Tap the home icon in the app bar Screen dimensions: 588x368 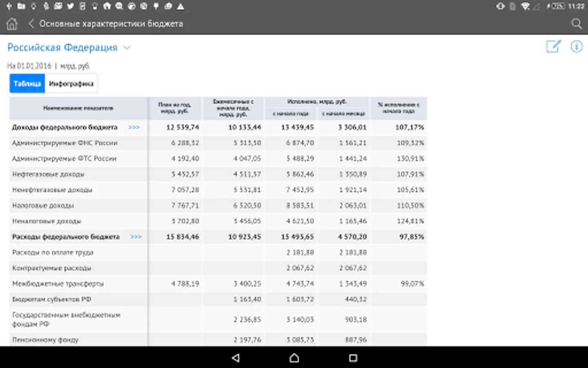(12, 24)
